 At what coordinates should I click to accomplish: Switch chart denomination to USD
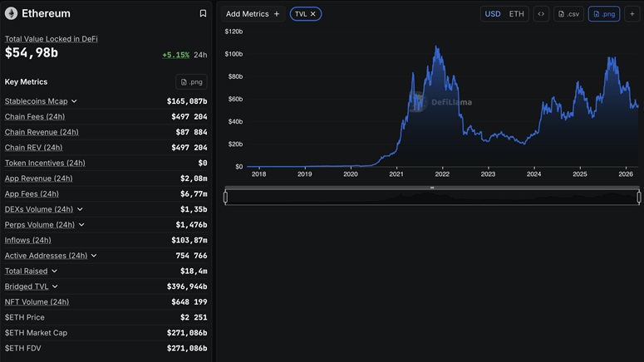coord(493,14)
